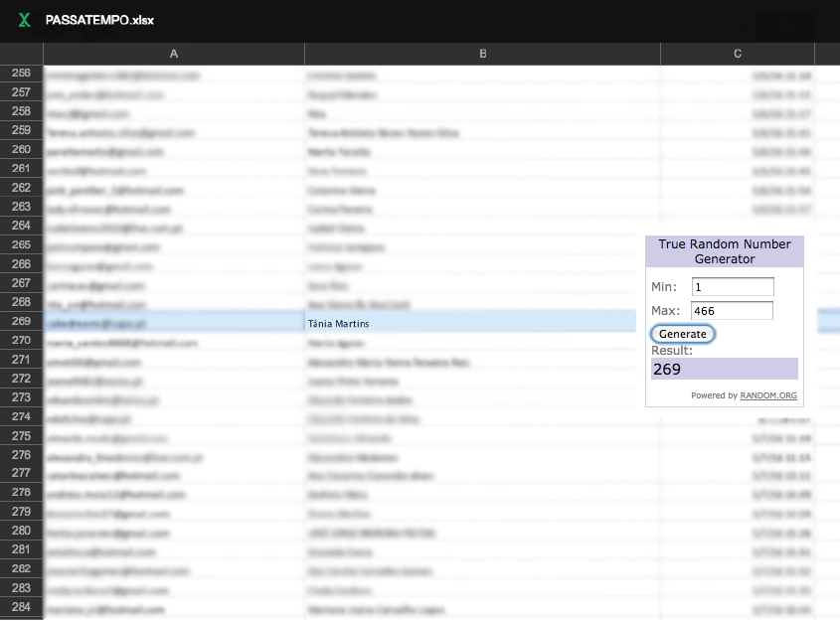840x621 pixels.
Task: Select column C header
Action: coord(738,54)
